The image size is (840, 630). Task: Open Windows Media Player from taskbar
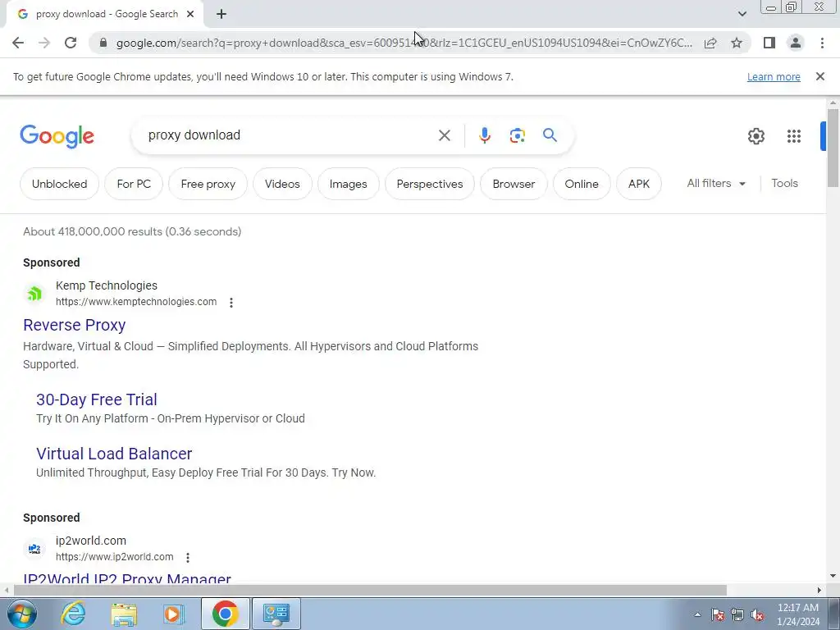pos(173,614)
